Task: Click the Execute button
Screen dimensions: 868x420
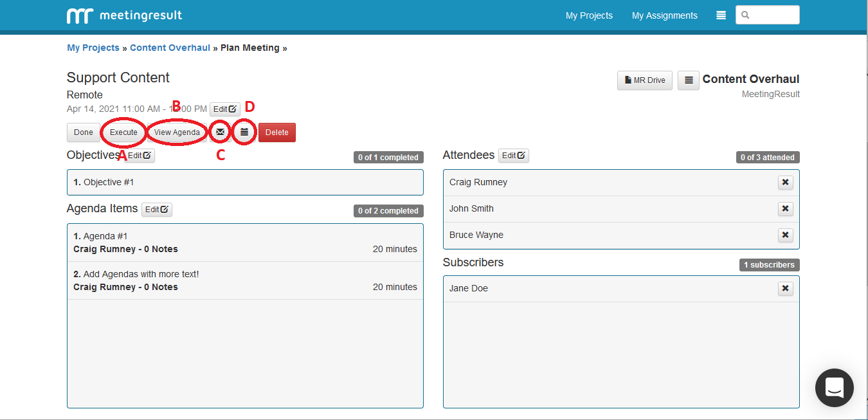Action: [x=123, y=132]
